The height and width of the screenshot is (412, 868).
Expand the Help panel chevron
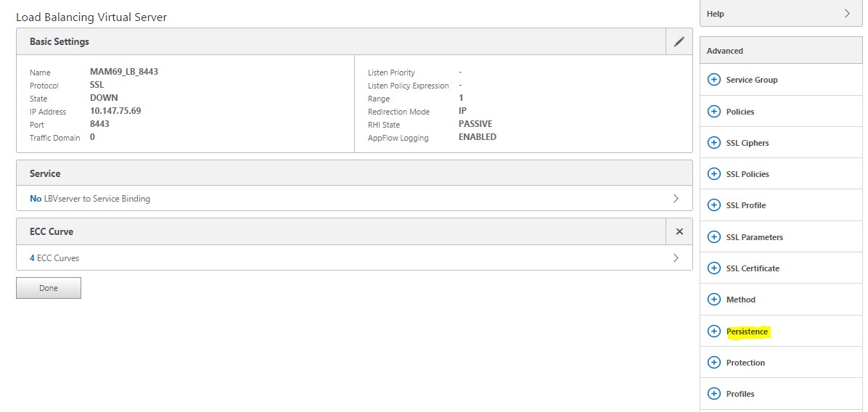click(x=847, y=14)
